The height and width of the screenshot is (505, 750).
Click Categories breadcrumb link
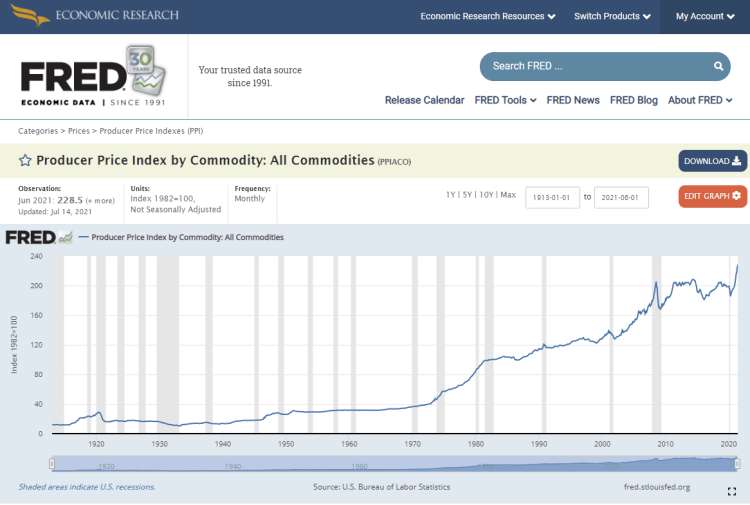[38, 131]
